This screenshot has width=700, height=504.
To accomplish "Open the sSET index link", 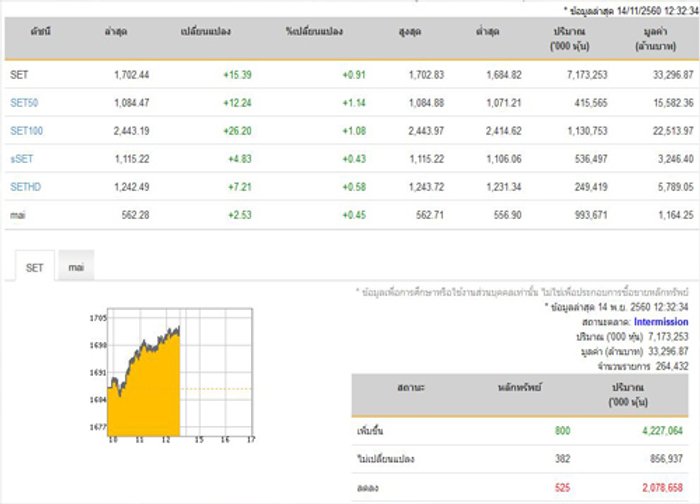I will [x=21, y=159].
